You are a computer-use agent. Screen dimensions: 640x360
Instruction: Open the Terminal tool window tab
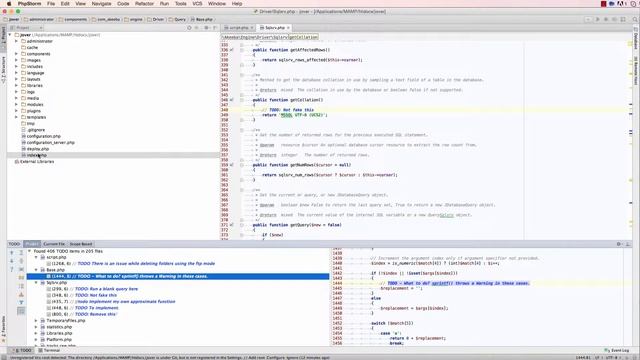(x=49, y=350)
